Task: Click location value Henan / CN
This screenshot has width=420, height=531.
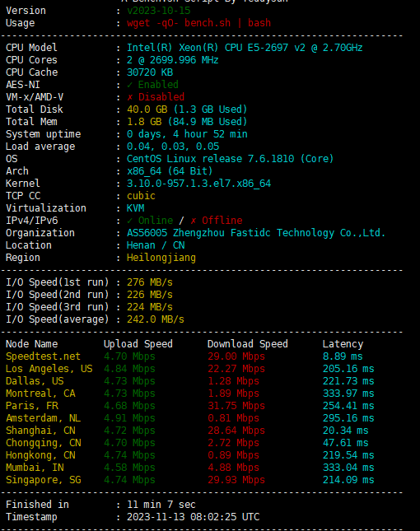Action: [156, 245]
